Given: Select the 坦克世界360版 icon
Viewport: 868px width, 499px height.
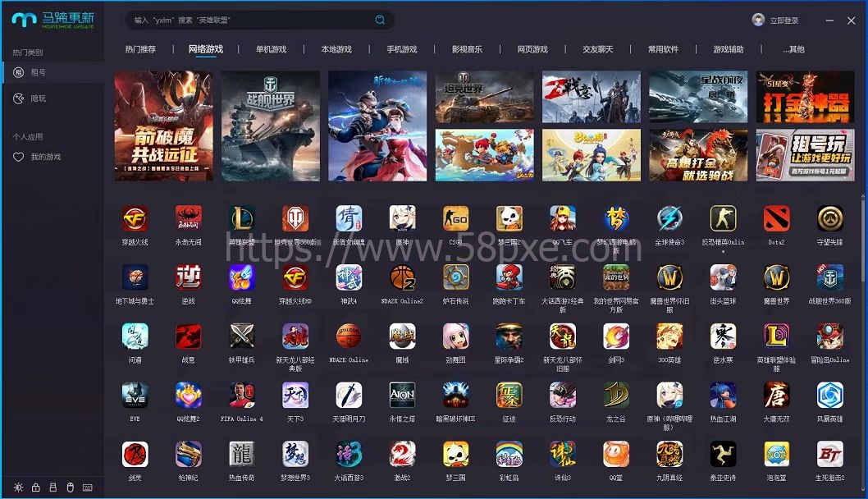Looking at the screenshot, I should click(x=295, y=219).
